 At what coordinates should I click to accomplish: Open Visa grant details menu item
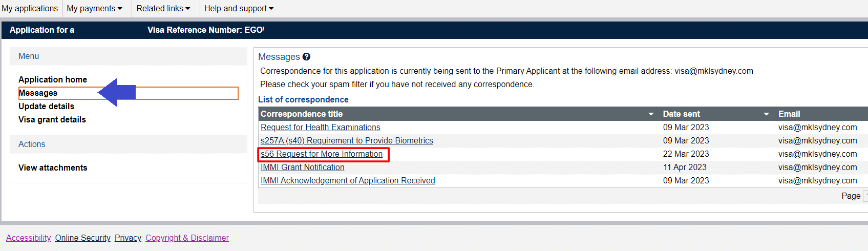click(52, 119)
